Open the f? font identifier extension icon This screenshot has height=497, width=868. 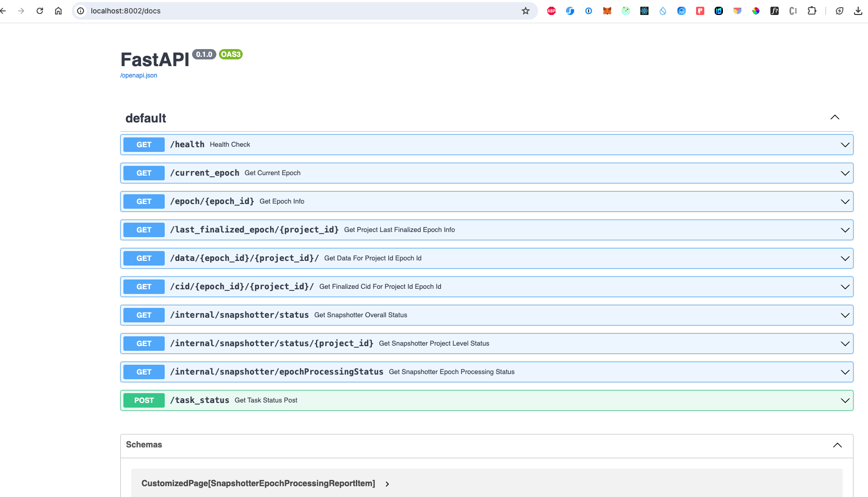[x=775, y=11]
